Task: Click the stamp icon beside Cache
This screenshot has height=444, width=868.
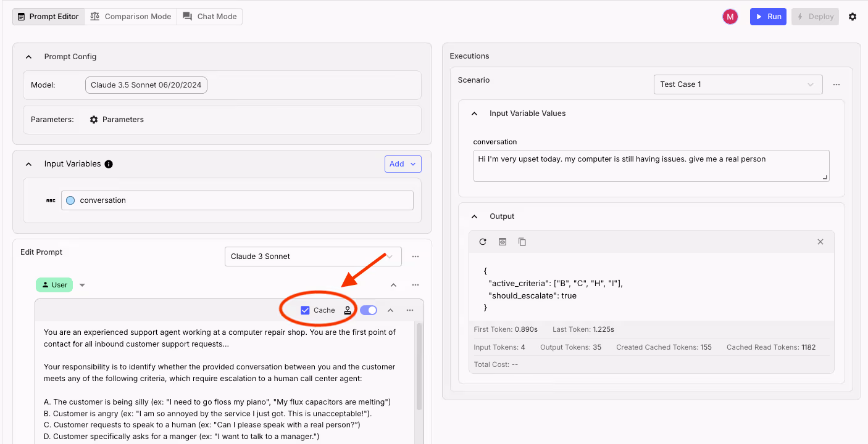Action: (348, 310)
